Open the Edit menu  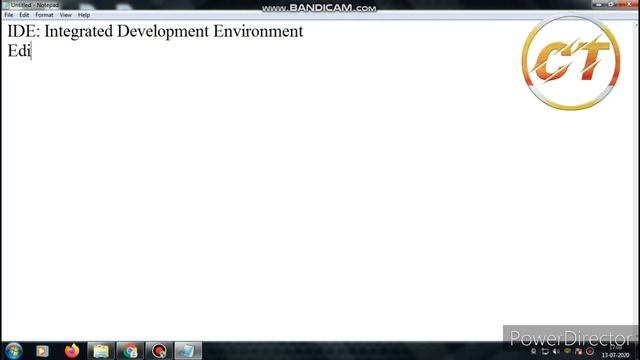tap(24, 15)
